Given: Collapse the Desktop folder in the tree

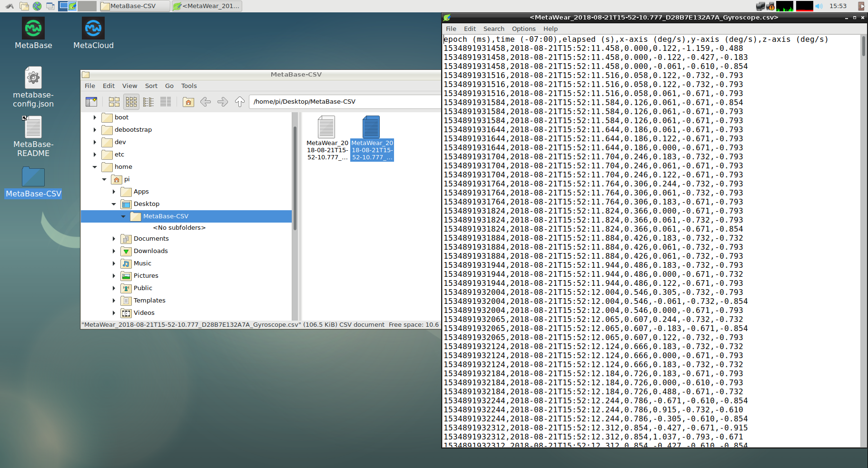Looking at the screenshot, I should (x=114, y=204).
